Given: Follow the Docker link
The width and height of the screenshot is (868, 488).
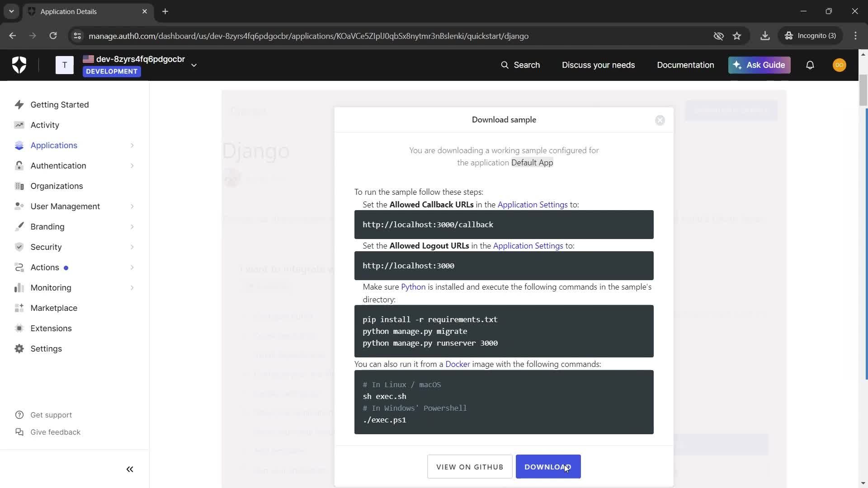Looking at the screenshot, I should pyautogui.click(x=458, y=364).
